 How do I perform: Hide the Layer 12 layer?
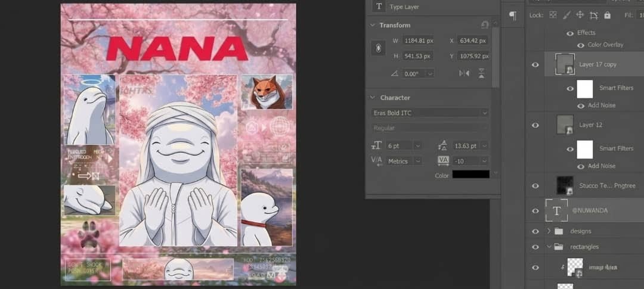[535, 125]
